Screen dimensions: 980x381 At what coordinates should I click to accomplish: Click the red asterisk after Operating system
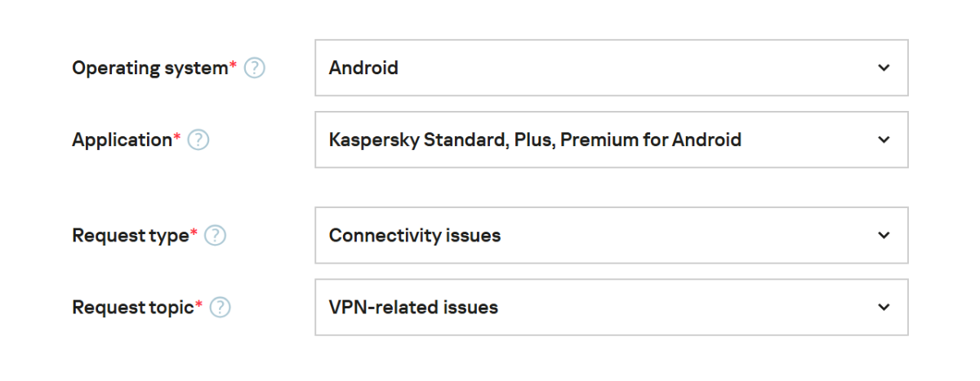(x=233, y=65)
